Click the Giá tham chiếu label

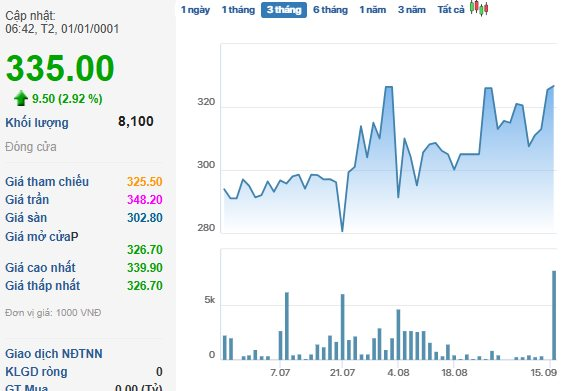[x=47, y=182]
